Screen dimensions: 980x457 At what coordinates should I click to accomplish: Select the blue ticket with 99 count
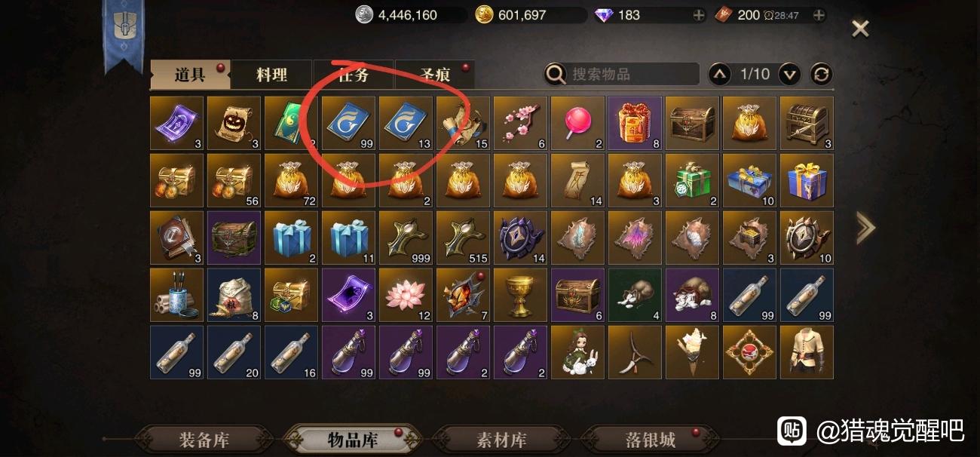(x=348, y=123)
